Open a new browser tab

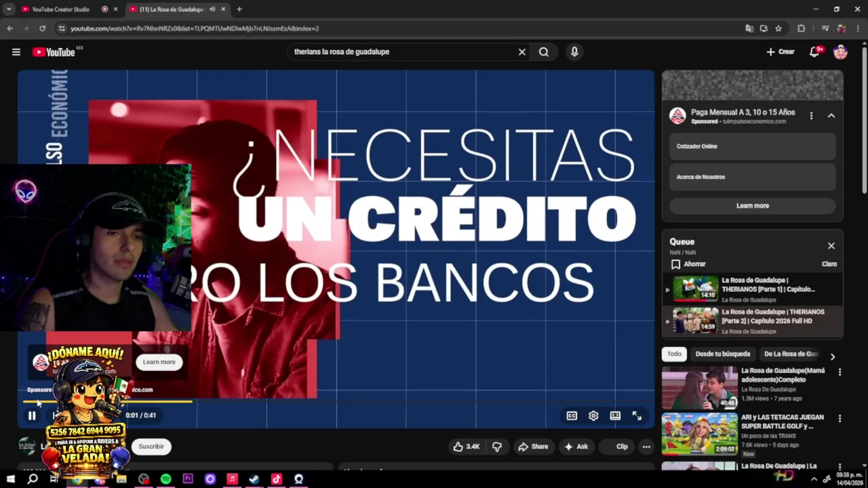pos(239,9)
